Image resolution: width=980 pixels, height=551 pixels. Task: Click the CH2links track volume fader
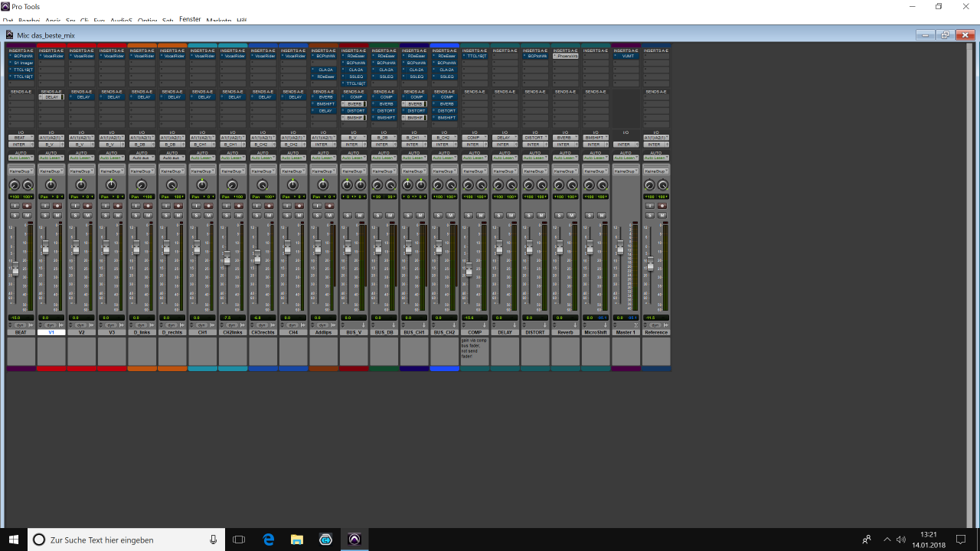227,259
